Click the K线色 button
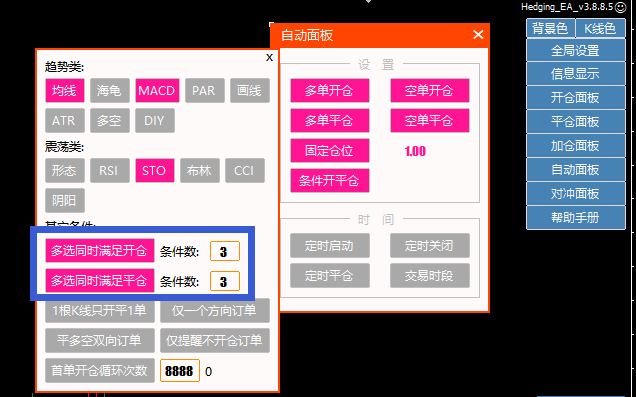Screen dimensions: 636x397 [600, 28]
